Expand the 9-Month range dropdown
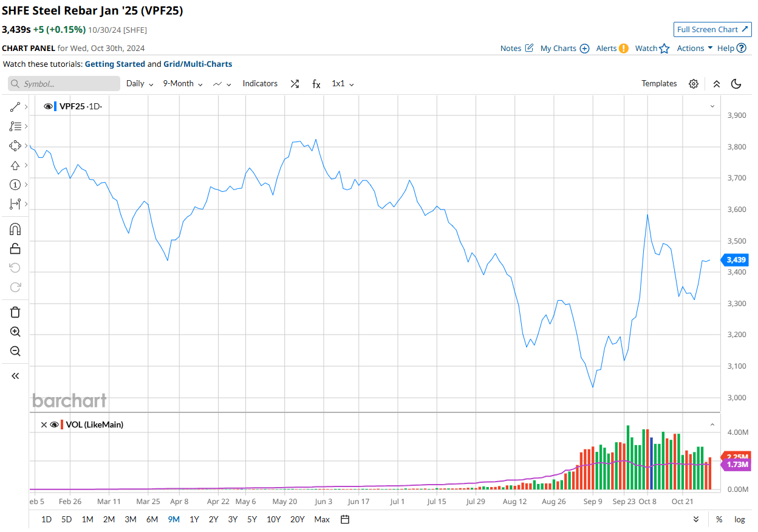Viewport: 758px width, 532px height. (182, 84)
